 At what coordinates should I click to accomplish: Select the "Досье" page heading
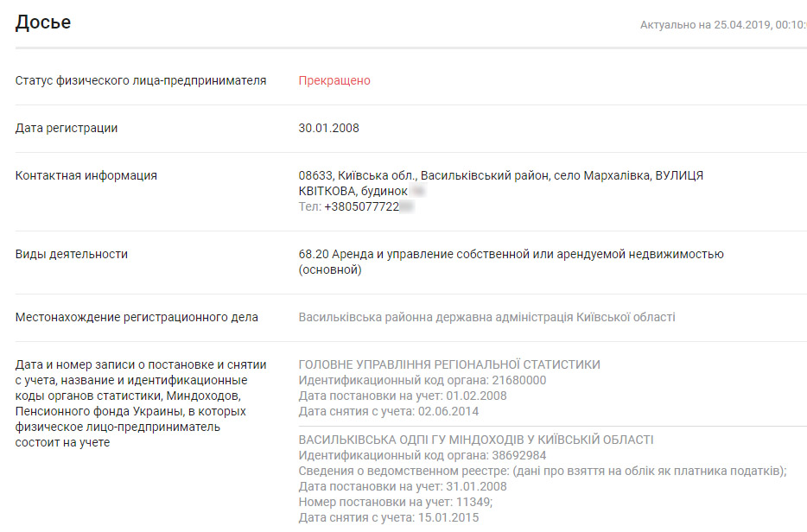(x=43, y=22)
